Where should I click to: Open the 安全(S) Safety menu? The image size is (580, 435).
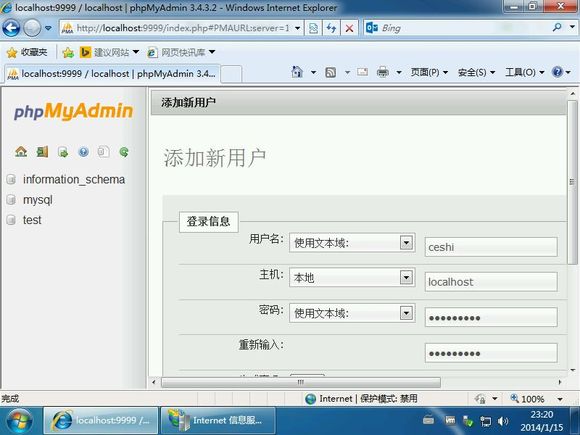click(x=476, y=72)
